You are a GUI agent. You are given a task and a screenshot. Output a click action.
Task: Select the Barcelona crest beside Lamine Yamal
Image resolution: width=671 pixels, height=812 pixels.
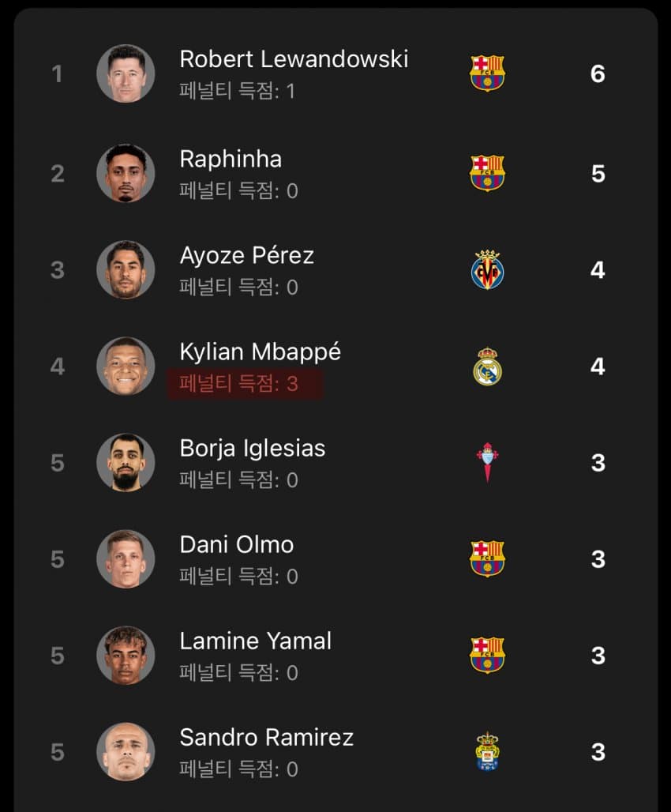(487, 656)
